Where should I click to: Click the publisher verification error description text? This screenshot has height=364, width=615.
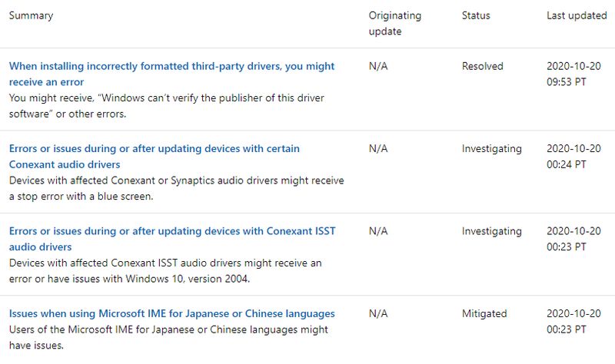point(167,106)
